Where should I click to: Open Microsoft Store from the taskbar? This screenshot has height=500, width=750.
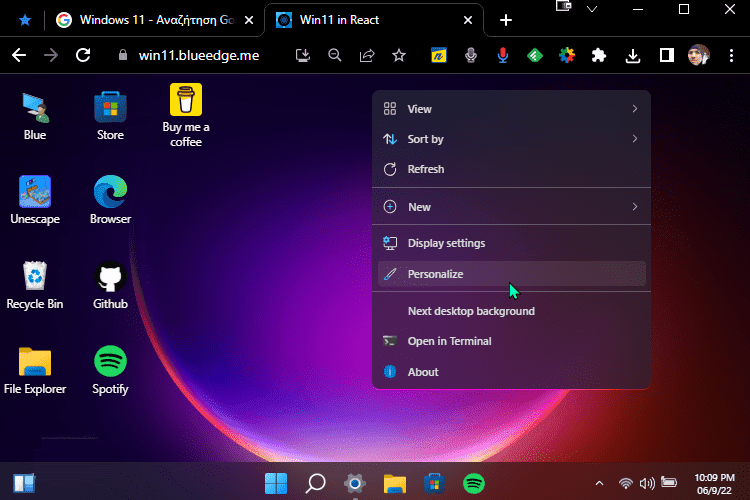point(434,483)
